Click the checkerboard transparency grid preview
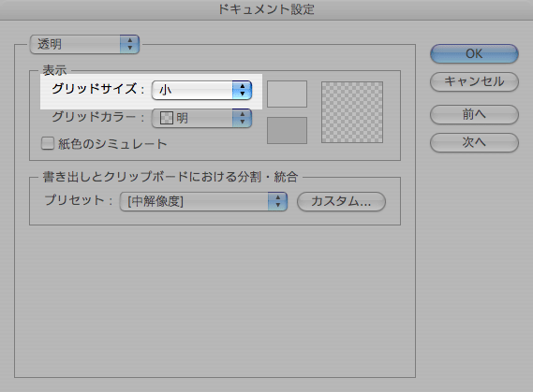 tap(352, 112)
